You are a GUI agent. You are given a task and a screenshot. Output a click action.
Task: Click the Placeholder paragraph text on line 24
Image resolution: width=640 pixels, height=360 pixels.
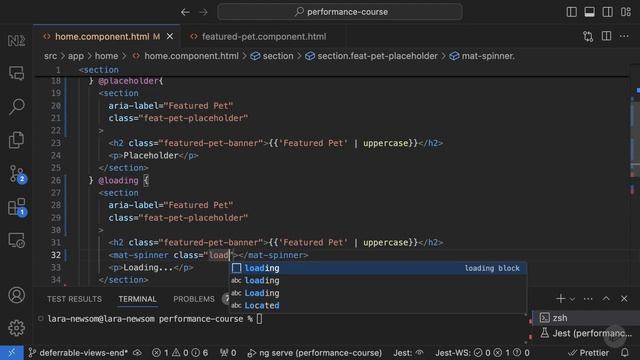click(x=151, y=156)
